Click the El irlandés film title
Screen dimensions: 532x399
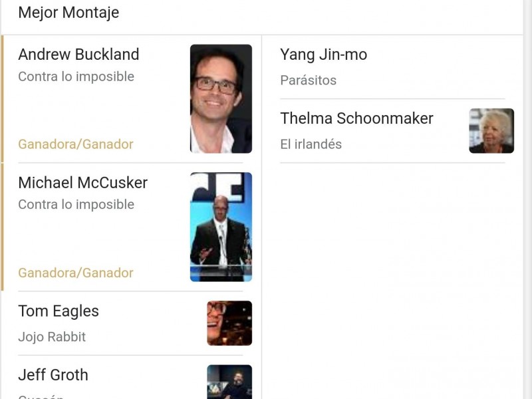[x=311, y=144]
